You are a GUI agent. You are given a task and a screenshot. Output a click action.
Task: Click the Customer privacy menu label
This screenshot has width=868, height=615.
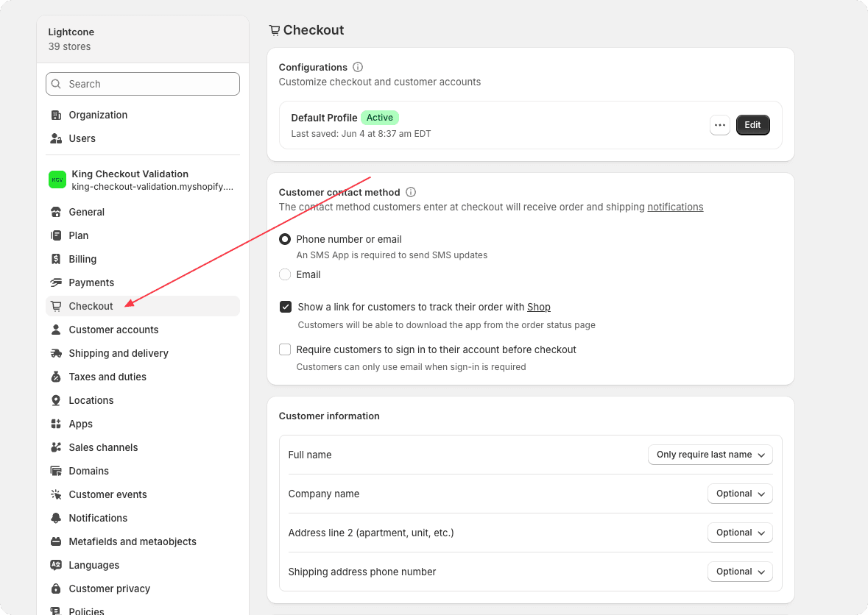pos(110,589)
